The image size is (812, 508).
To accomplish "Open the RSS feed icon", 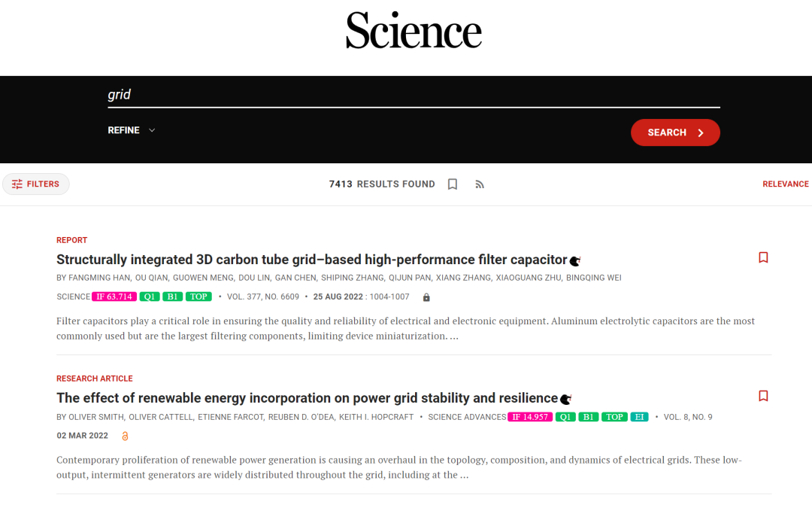I will (480, 184).
